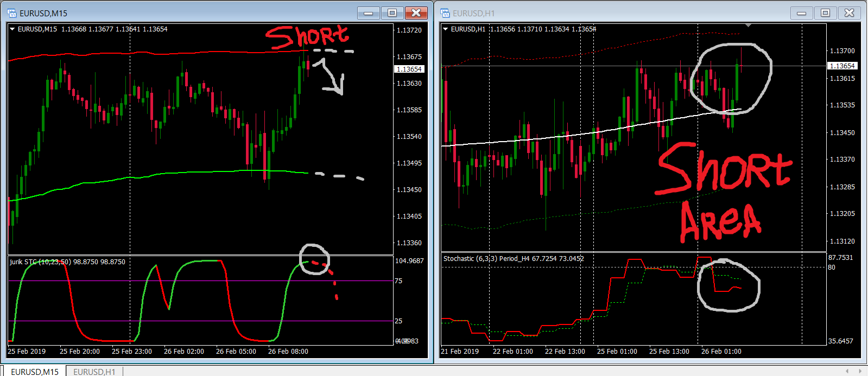Click the 1.13700 price level on H1 scale
This screenshot has width=868, height=376.
pos(842,51)
